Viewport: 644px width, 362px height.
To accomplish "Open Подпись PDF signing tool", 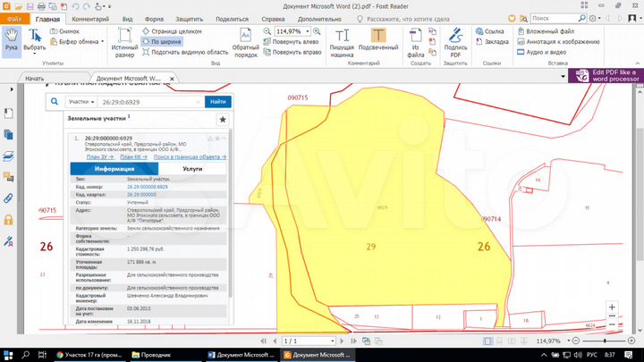I will 455,41.
